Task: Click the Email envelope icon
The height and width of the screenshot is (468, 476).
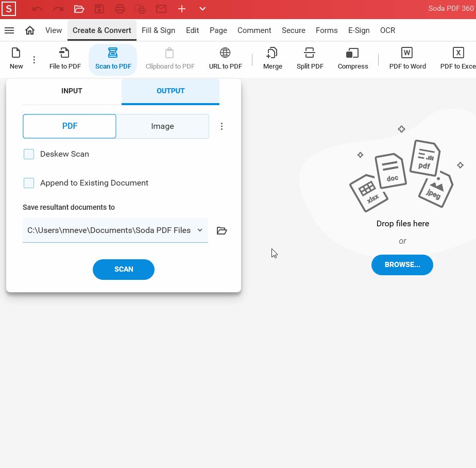Action: pos(161,9)
